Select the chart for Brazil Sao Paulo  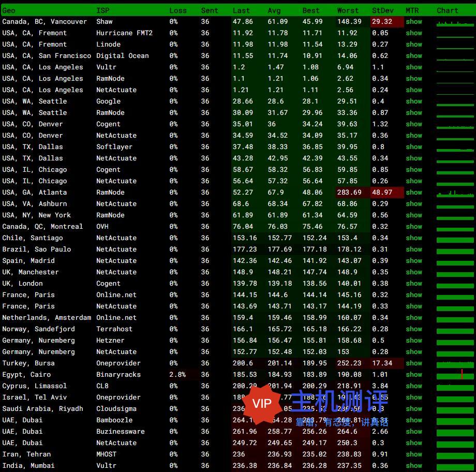coord(455,251)
